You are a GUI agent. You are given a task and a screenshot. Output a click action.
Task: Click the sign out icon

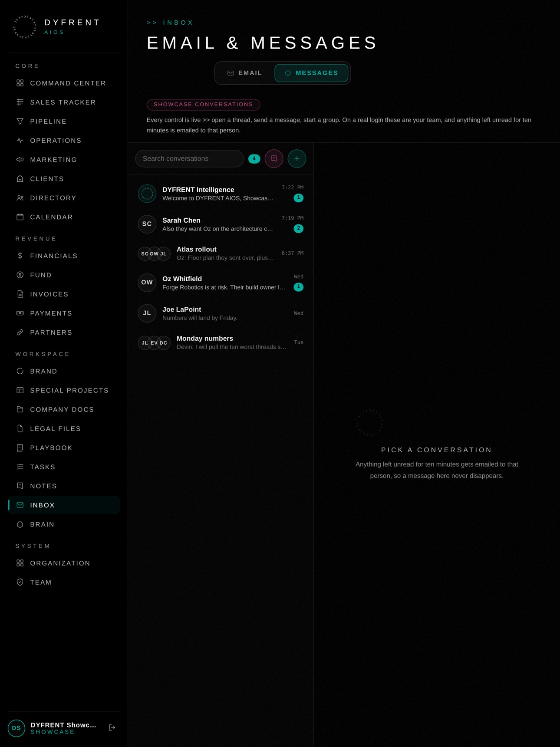[112, 727]
